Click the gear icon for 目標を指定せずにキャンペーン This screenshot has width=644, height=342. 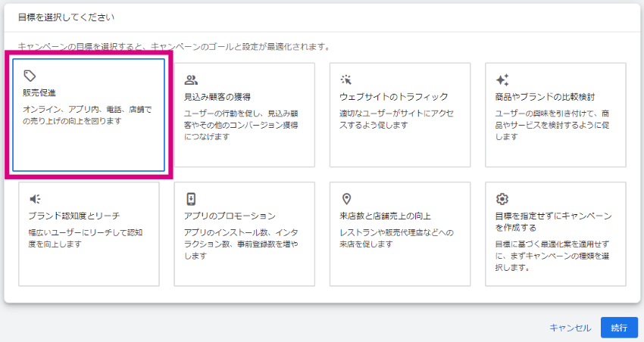(502, 199)
